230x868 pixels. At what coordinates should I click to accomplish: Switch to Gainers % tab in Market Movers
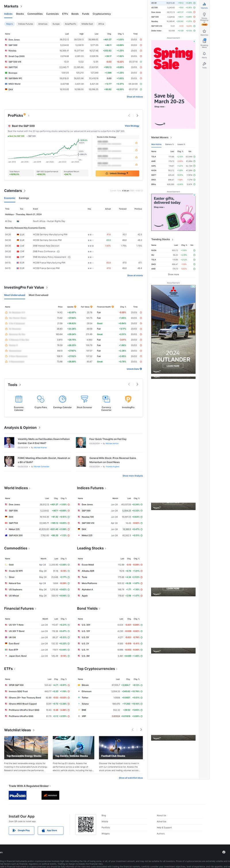pyautogui.click(x=169, y=144)
